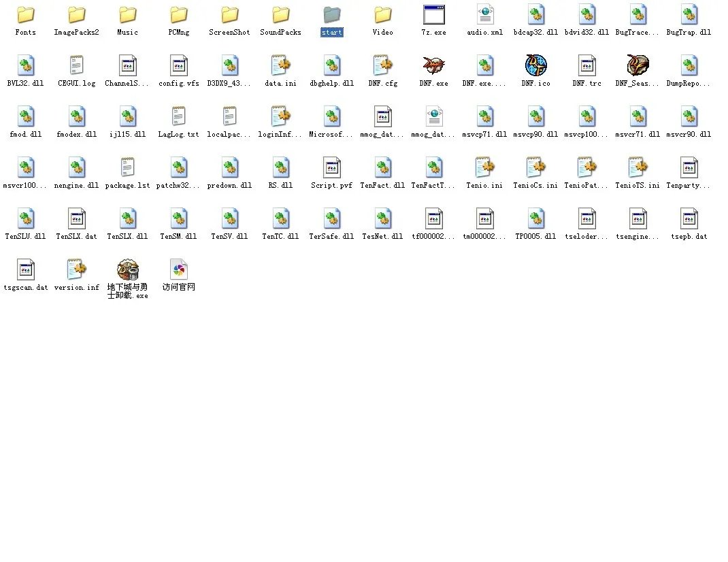Select the highlighted start folder

[x=331, y=15]
